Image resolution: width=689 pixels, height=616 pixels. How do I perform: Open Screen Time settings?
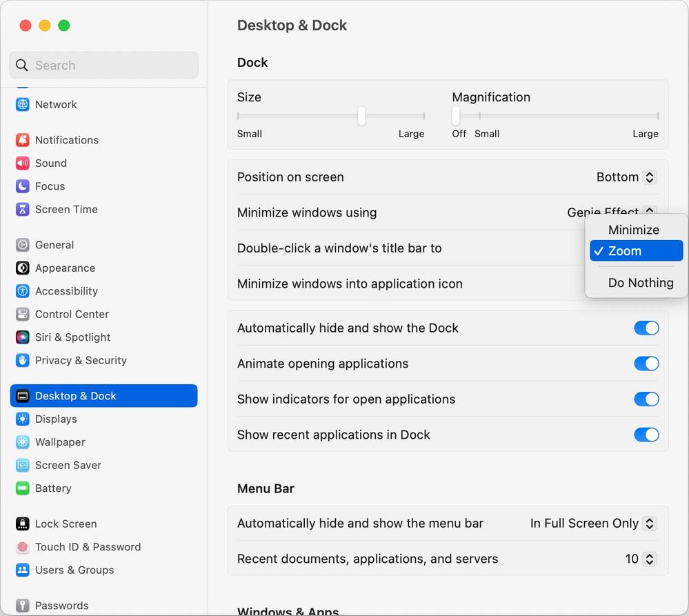[67, 210]
